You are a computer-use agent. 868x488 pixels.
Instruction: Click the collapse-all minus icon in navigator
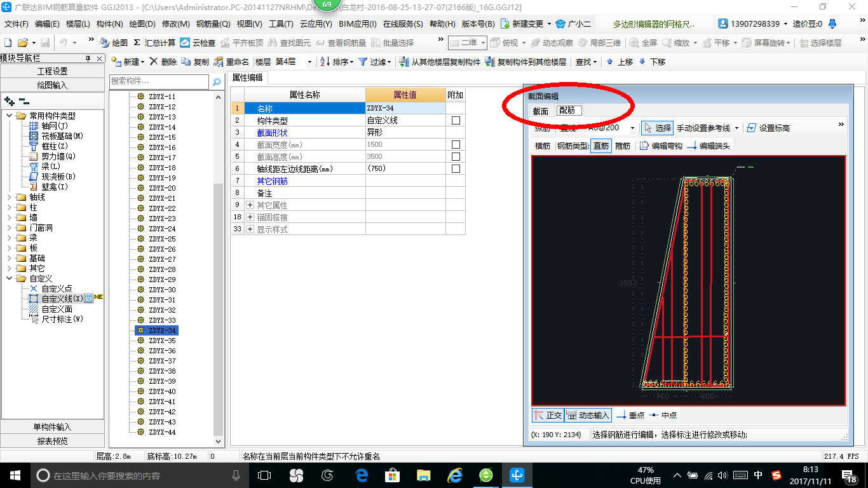(24, 100)
